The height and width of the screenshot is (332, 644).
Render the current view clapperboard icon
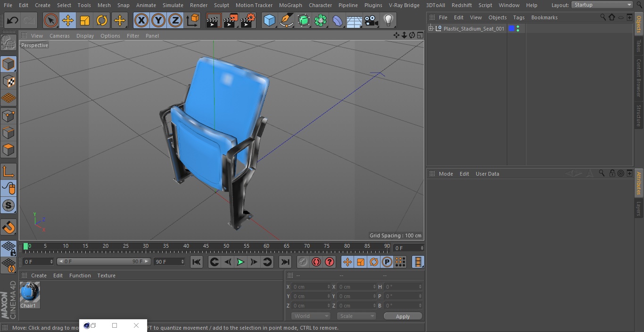(x=214, y=20)
